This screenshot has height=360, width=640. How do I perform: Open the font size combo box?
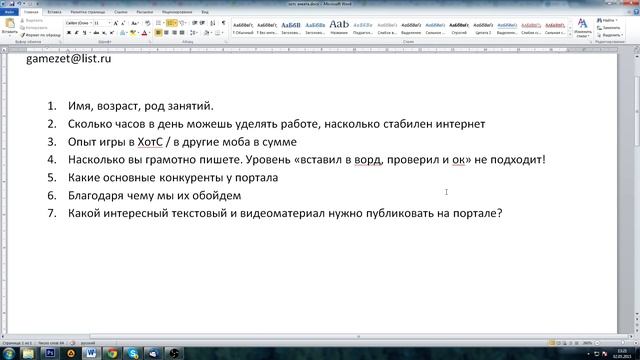(x=102, y=23)
